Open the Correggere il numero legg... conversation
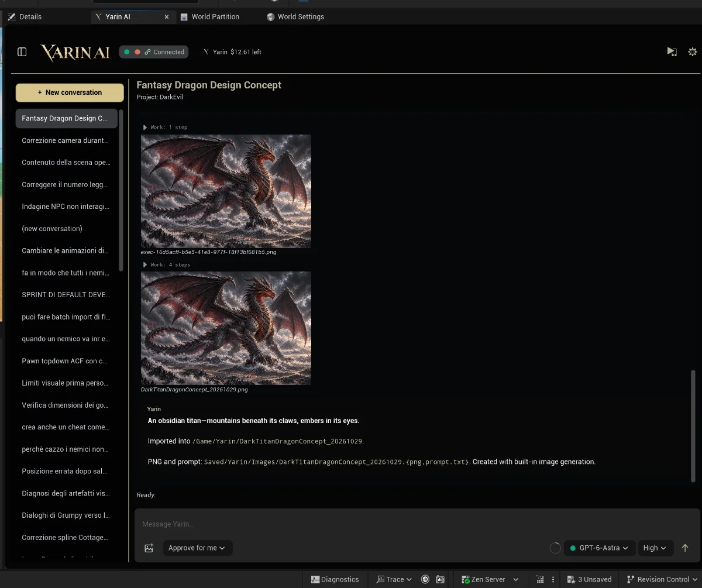The image size is (702, 588). point(67,184)
